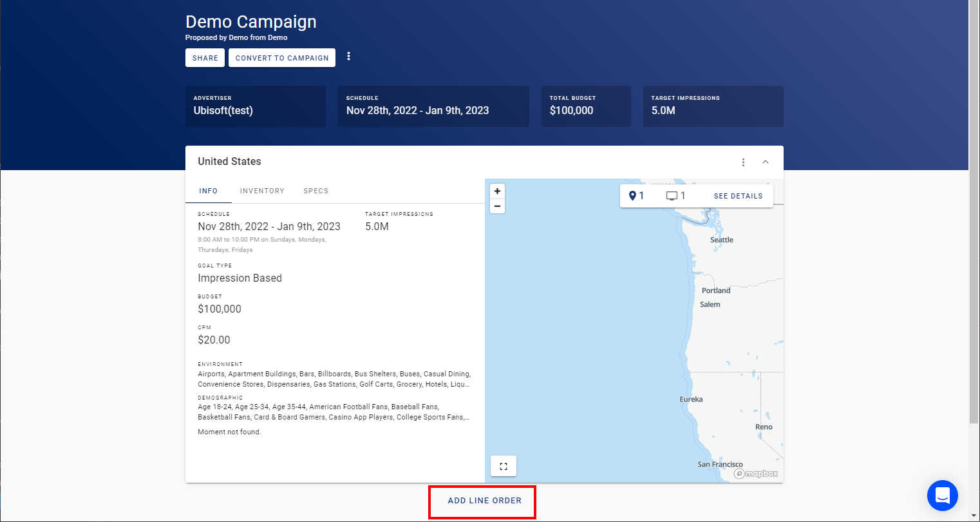Viewport: 980px width, 522px height.
Task: Click Add Line Order button
Action: [x=484, y=501]
